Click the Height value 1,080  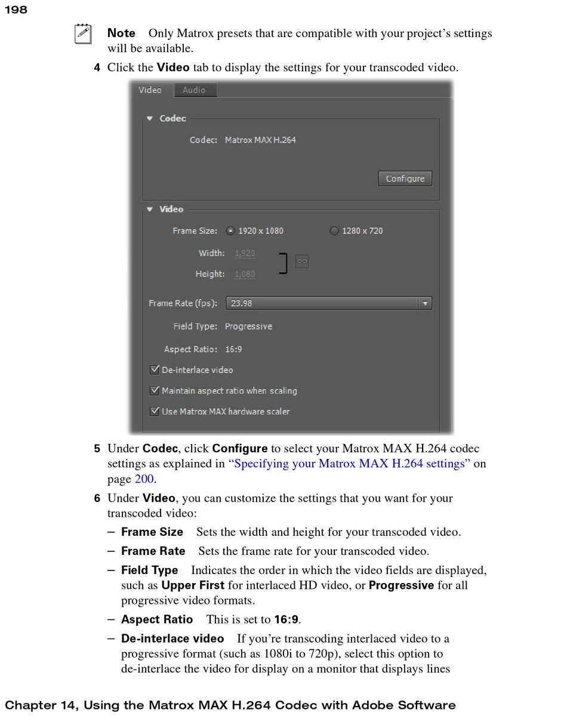tap(245, 274)
